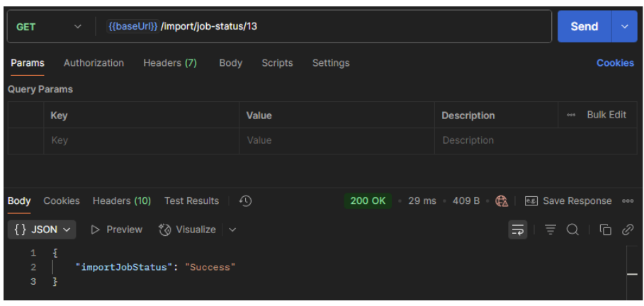
Task: Click the Query Params heading
Action: [40, 89]
